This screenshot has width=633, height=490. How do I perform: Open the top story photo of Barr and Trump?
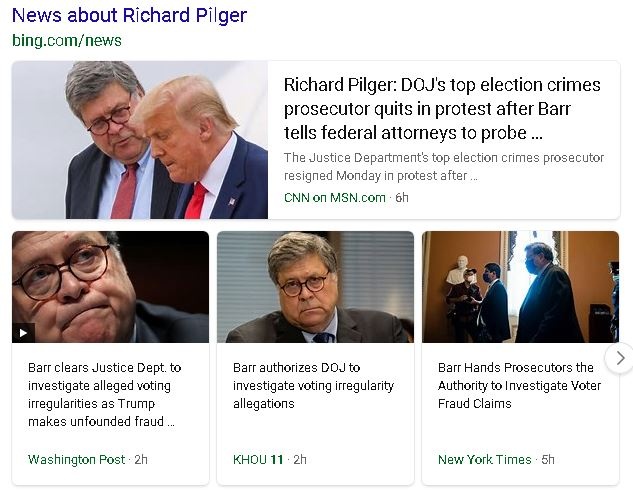(x=140, y=140)
